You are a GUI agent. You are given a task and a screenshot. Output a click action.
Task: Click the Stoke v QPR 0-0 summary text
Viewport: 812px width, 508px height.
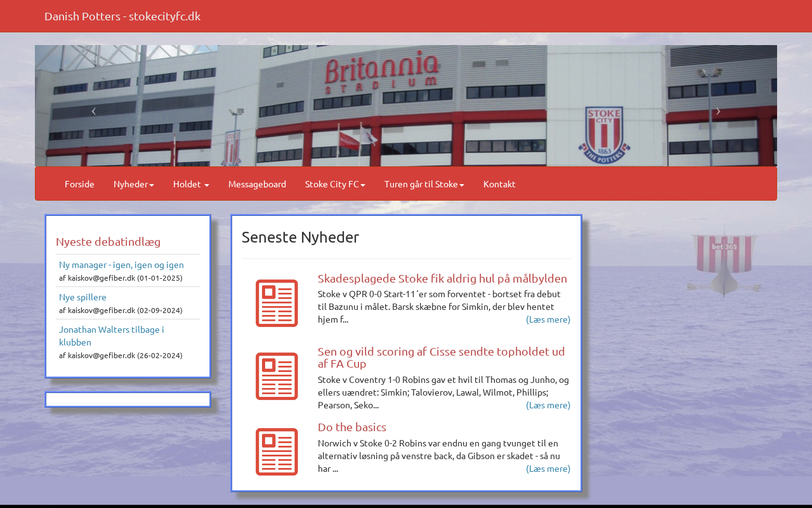pyautogui.click(x=438, y=307)
